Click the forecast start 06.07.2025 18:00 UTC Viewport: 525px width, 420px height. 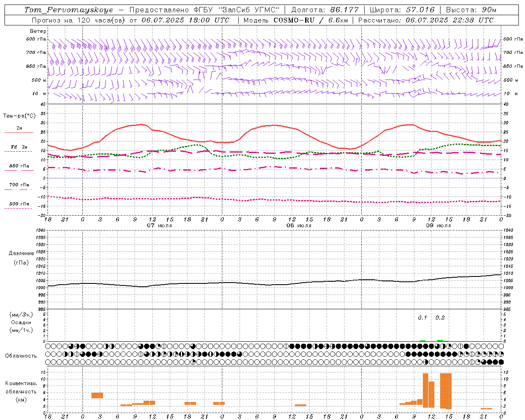185,20
